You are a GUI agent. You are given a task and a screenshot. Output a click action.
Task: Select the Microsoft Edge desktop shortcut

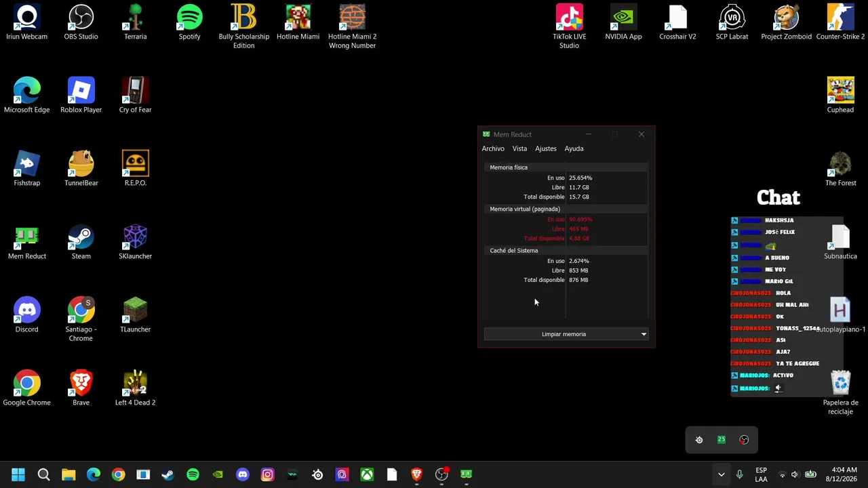27,96
